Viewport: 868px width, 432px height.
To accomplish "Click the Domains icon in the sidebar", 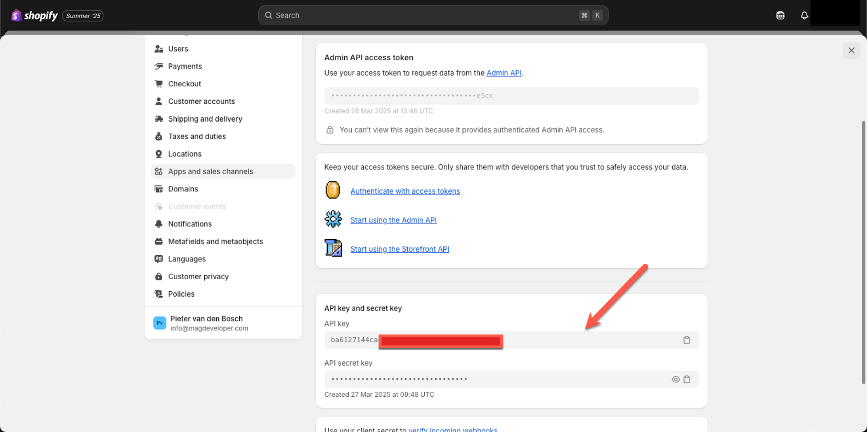I will pyautogui.click(x=159, y=188).
